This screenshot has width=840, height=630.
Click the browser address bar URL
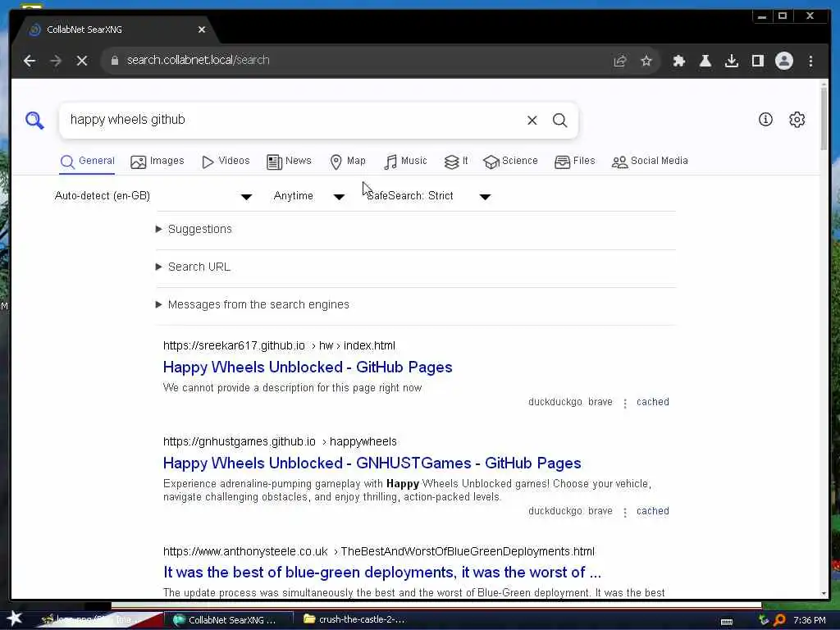coord(198,61)
